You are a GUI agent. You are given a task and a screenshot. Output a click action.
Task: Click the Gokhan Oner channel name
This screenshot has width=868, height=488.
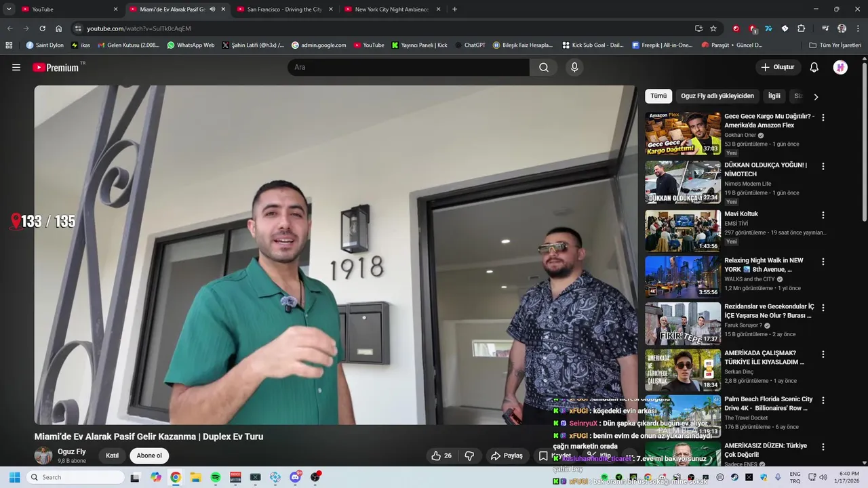coord(740,135)
